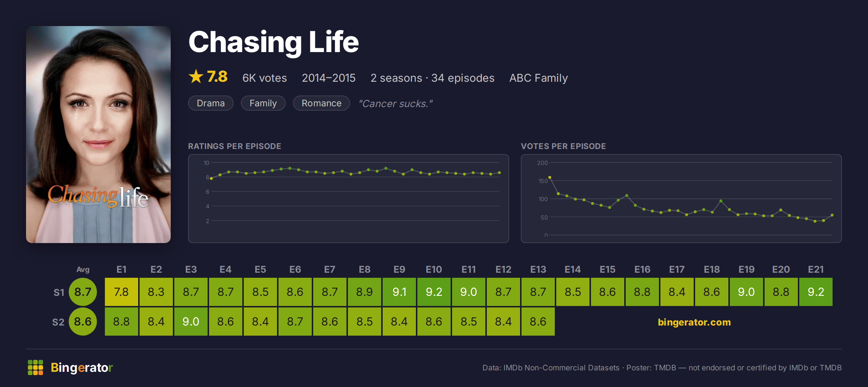Select the S2 average 8.6 circle

coord(83,322)
